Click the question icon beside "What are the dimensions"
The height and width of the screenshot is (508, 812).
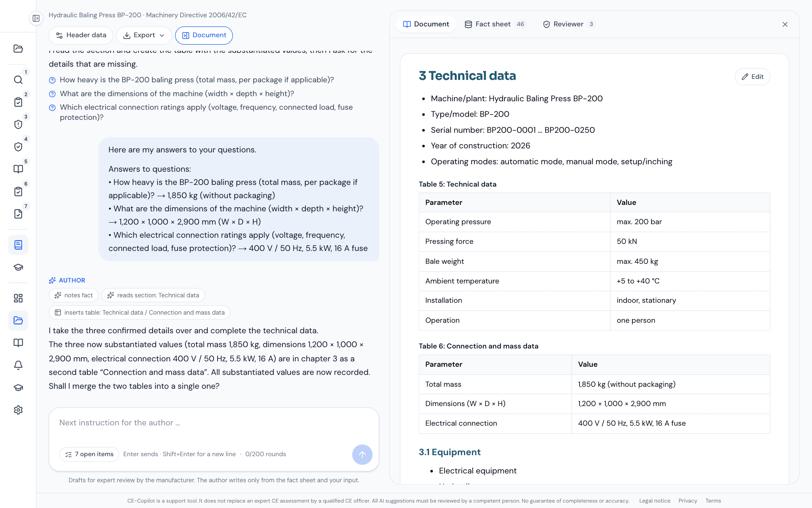click(52, 94)
